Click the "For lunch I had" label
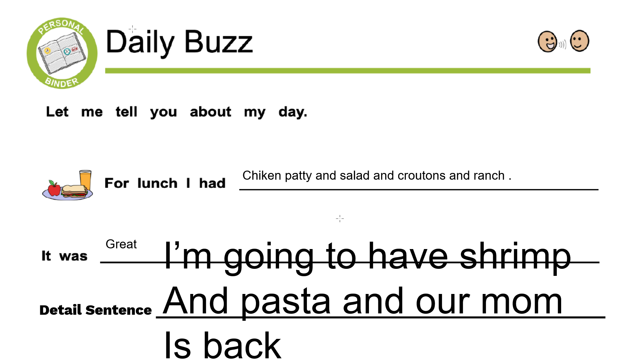Viewport: 644px width, 362px height. click(x=165, y=183)
